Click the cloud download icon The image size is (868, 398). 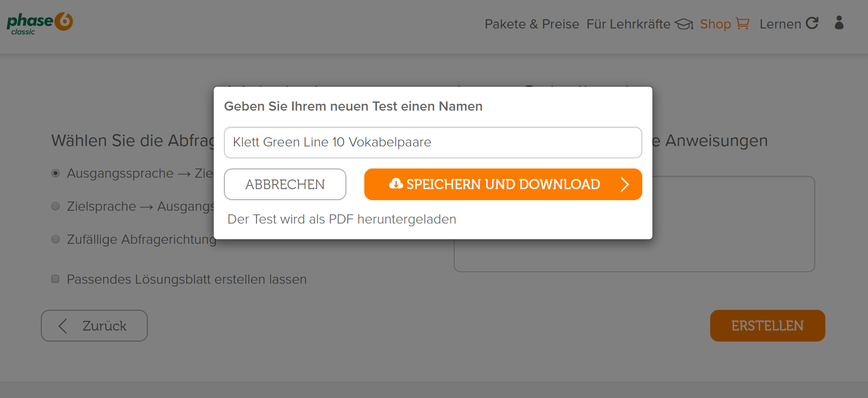[x=395, y=184]
